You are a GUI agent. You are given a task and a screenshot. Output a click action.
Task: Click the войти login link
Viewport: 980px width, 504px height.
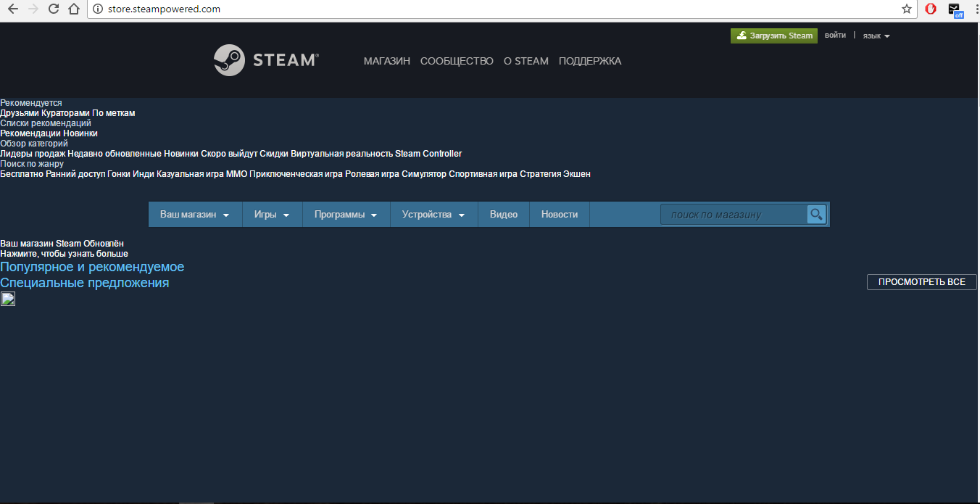835,35
